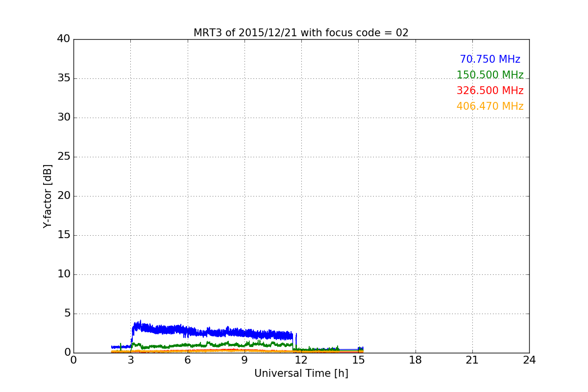
Task: Click the y-axis tick label '35'
Action: click(x=64, y=78)
